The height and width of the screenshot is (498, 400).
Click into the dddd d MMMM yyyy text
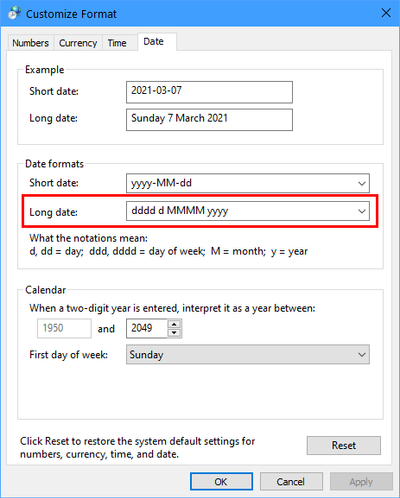click(x=180, y=211)
